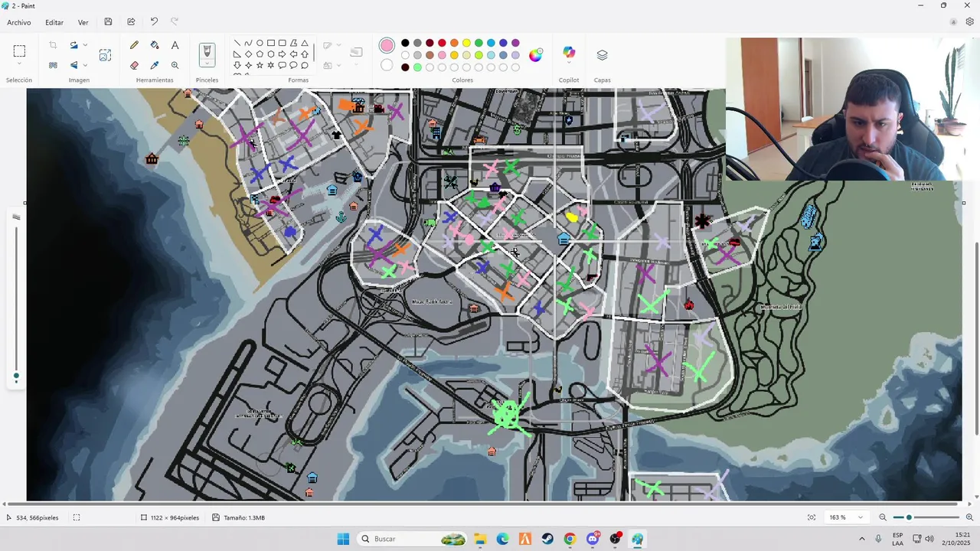
Task: Choose the curve shape
Action: point(249,43)
